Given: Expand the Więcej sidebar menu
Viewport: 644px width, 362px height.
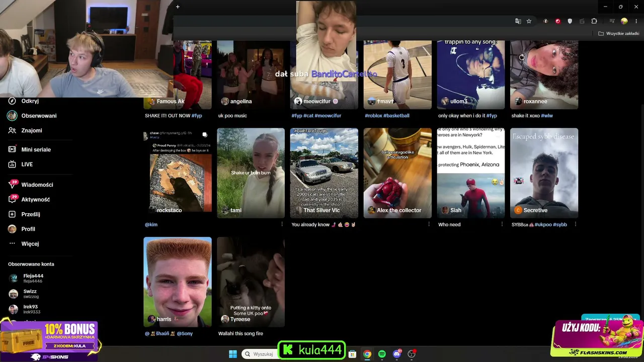Looking at the screenshot, I should [30, 244].
